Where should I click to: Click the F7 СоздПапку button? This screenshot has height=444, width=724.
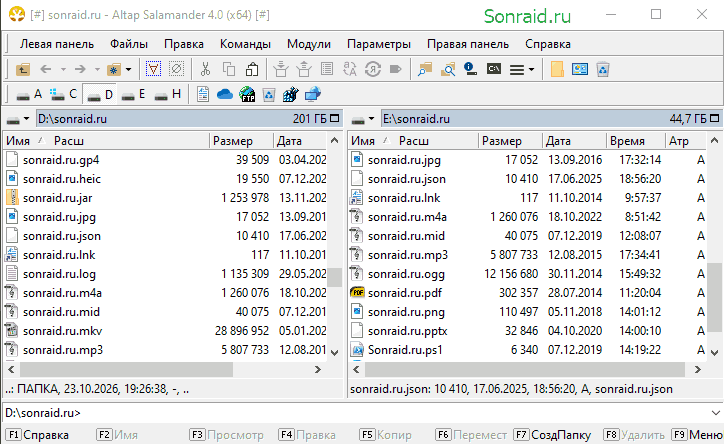pos(553,435)
